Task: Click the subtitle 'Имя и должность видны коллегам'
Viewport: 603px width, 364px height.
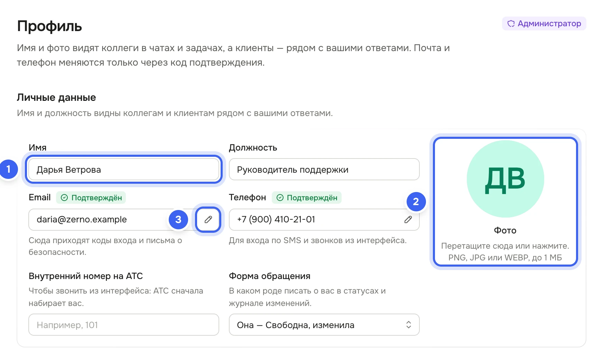Action: [x=175, y=113]
